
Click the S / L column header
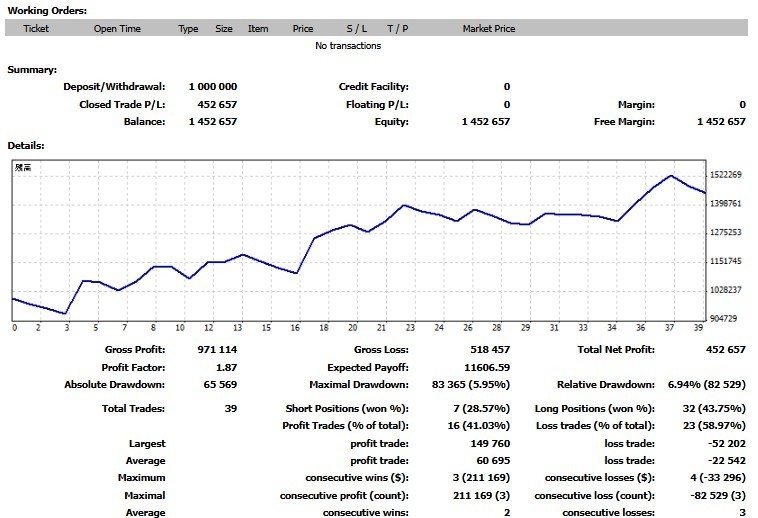(357, 29)
